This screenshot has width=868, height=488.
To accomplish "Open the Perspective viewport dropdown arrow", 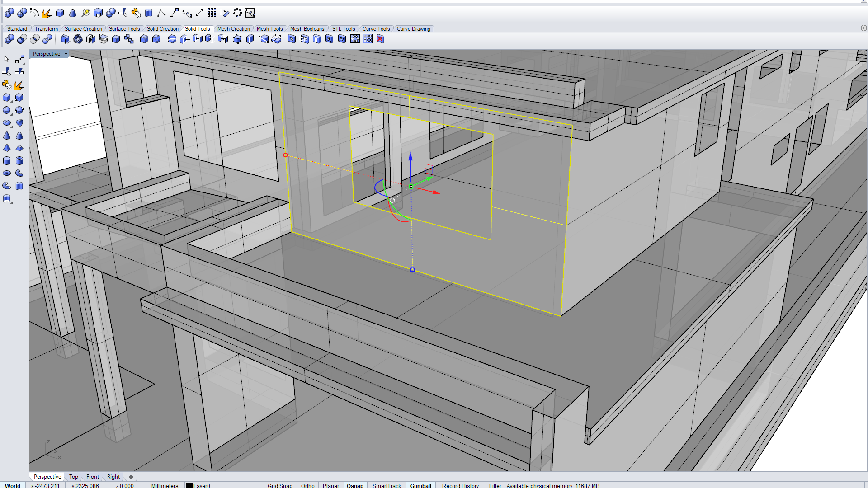I will 66,54.
